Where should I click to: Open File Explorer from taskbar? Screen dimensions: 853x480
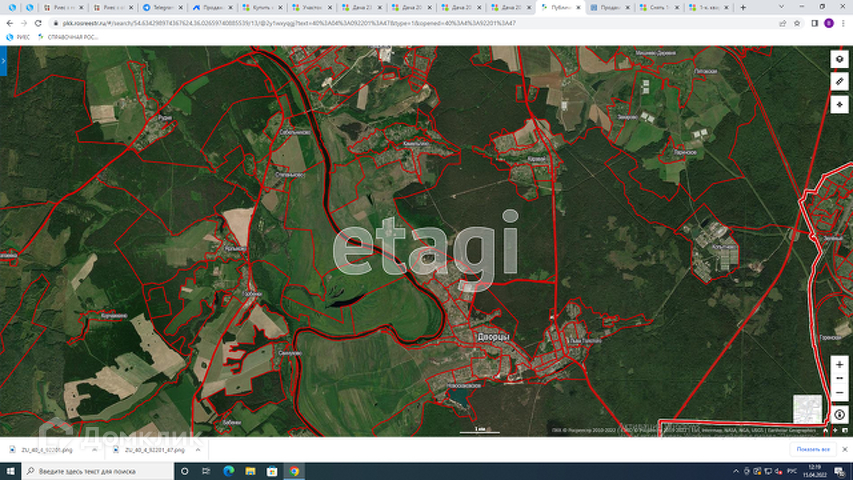250,471
